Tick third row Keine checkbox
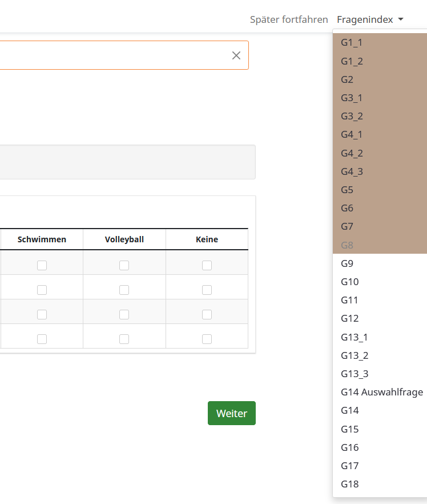 point(207,314)
